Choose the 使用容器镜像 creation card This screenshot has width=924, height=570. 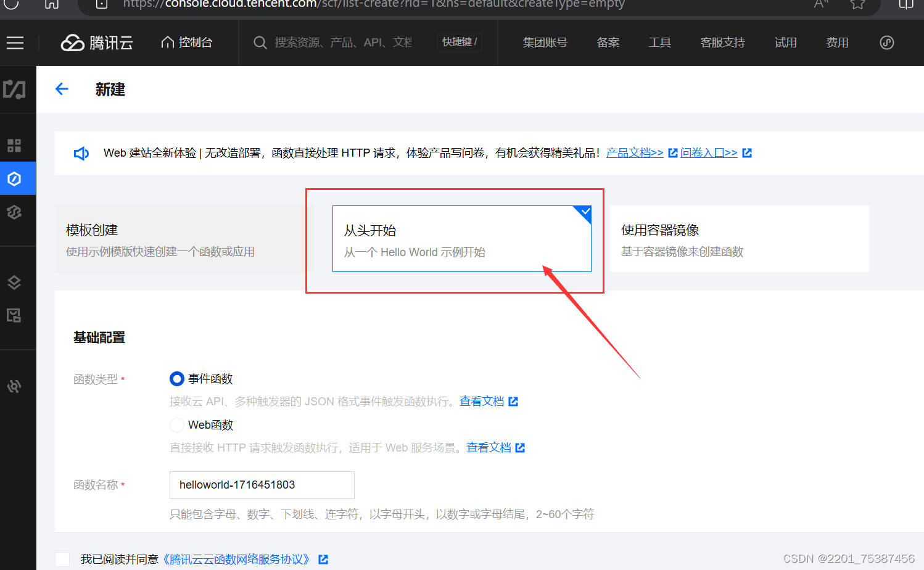pyautogui.click(x=739, y=239)
